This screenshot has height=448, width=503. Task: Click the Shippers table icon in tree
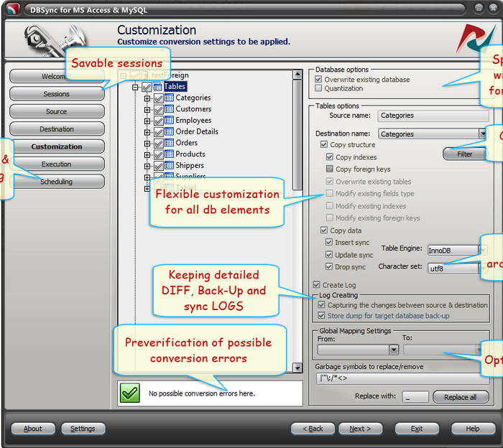click(x=169, y=165)
